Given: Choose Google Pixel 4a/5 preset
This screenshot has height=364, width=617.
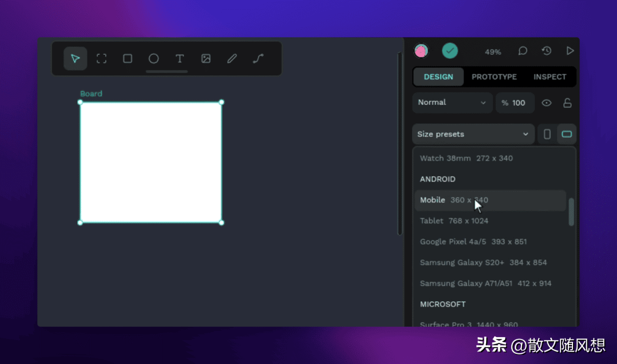Looking at the screenshot, I should pos(490,242).
